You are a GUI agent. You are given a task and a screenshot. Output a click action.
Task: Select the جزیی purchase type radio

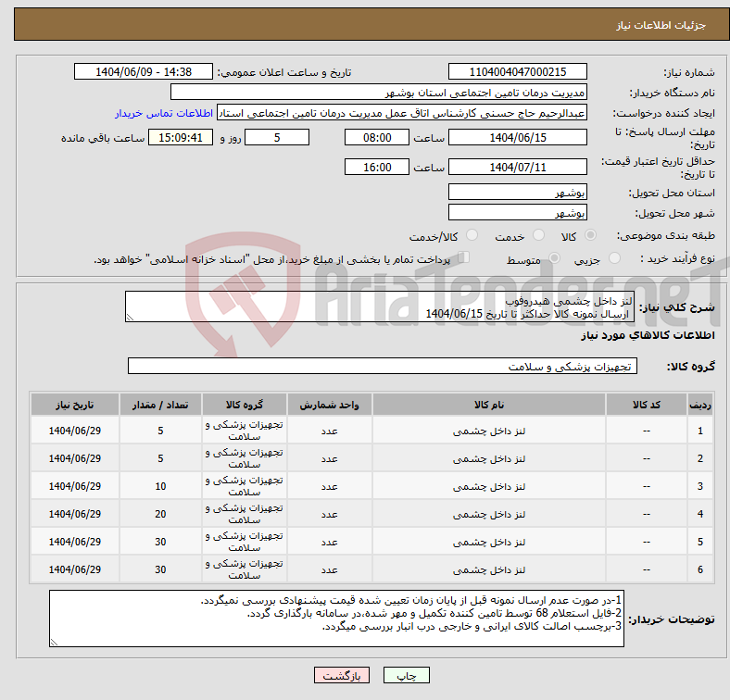614,257
